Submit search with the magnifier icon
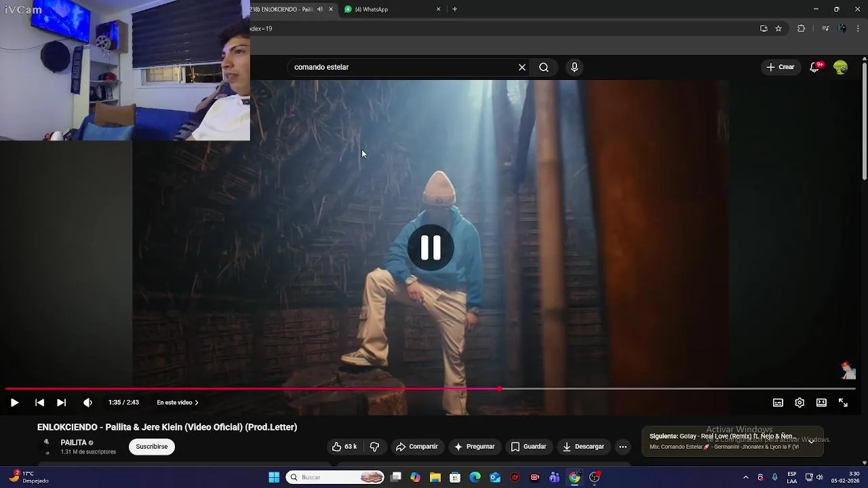The width and height of the screenshot is (868, 488). 544,67
